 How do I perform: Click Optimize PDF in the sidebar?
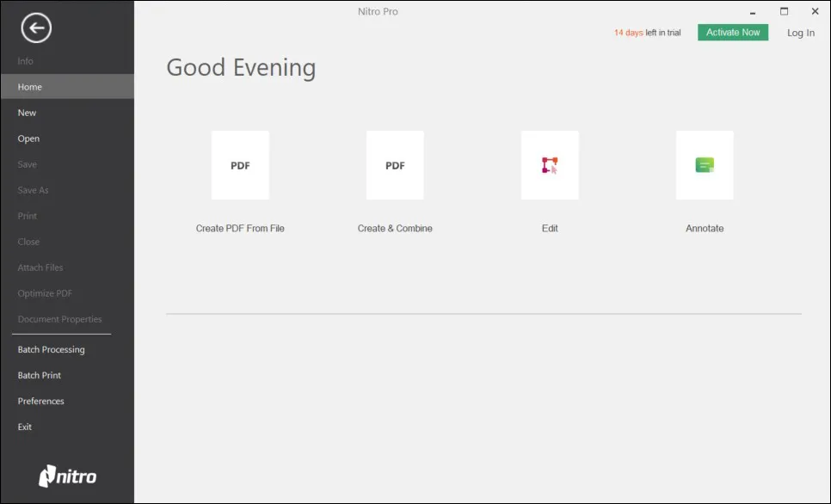tap(45, 293)
